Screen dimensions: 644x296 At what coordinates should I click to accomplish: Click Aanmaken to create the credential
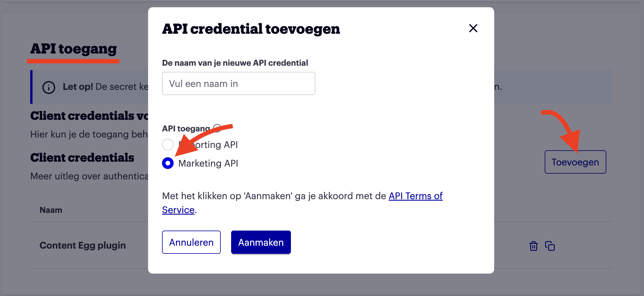pyautogui.click(x=261, y=242)
